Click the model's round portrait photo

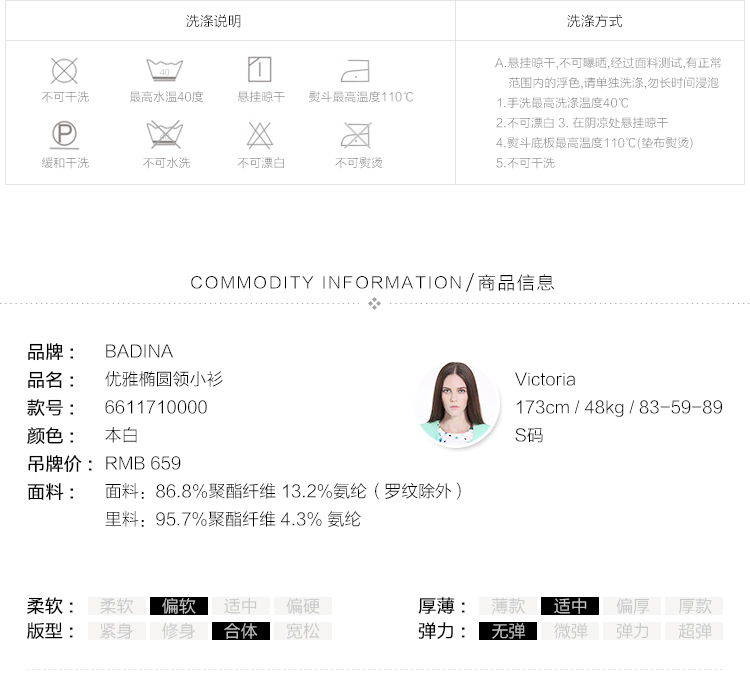pos(458,404)
